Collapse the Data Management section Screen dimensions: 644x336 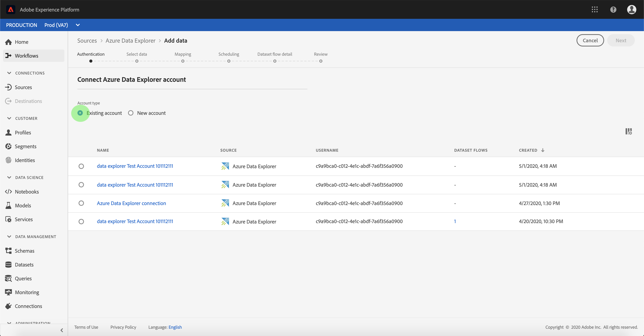(9, 237)
